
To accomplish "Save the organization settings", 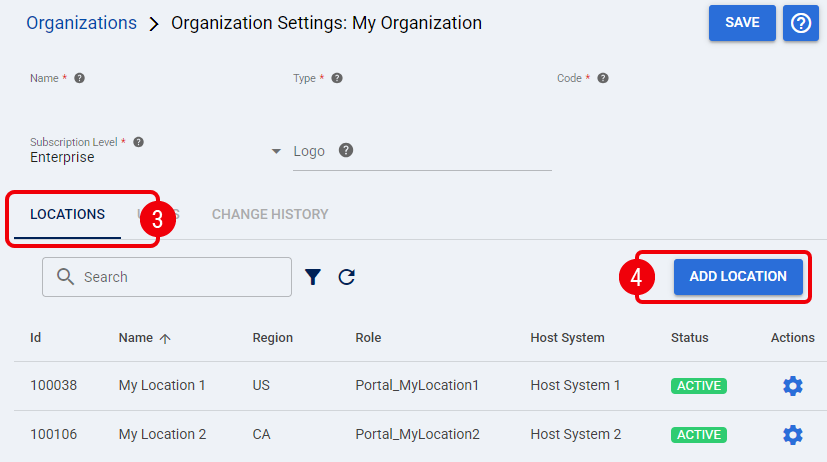I will tap(742, 23).
